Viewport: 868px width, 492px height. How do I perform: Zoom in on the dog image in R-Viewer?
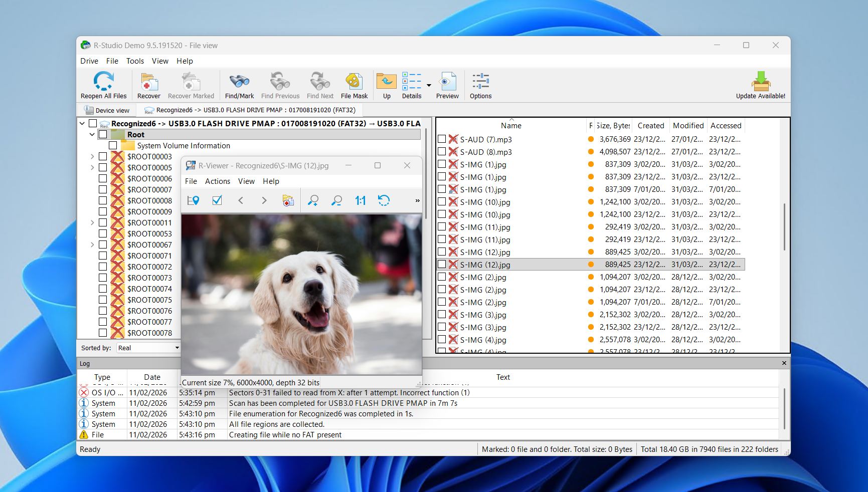coord(313,200)
